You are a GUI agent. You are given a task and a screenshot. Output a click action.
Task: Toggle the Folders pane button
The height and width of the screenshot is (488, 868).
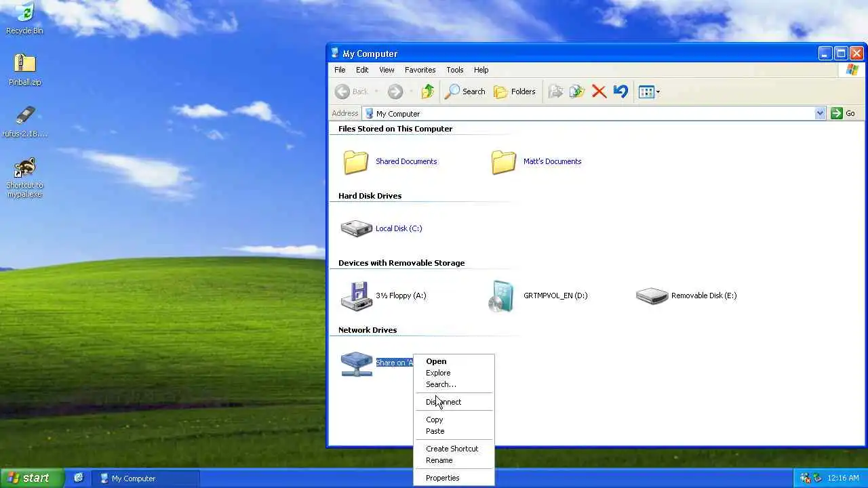(515, 91)
